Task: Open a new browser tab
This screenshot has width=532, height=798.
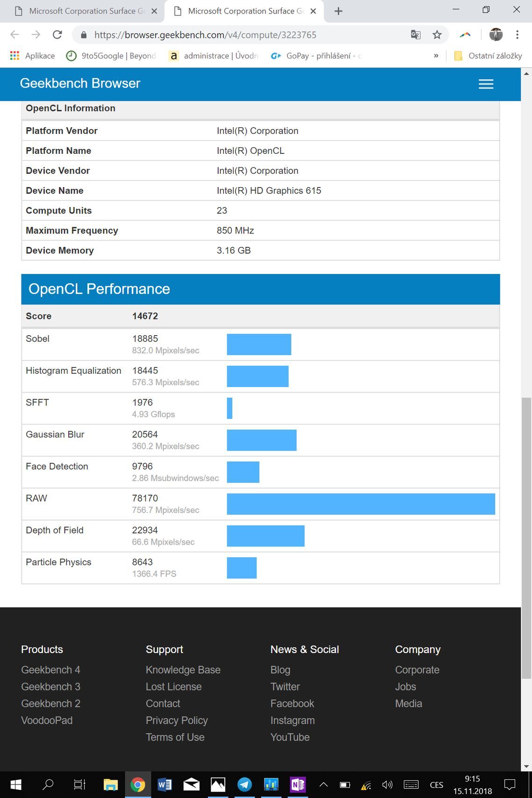Action: coord(338,11)
